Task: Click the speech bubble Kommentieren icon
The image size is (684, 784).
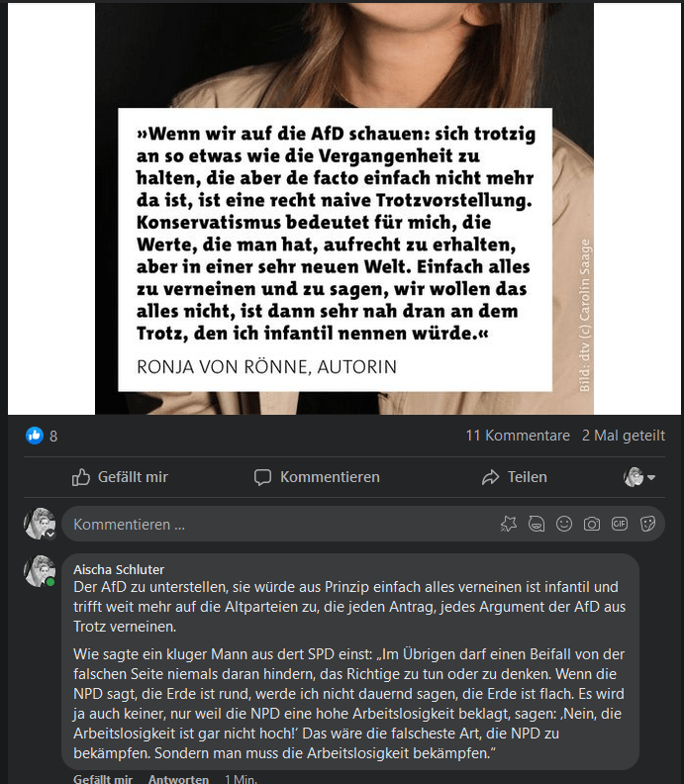Action: point(262,477)
